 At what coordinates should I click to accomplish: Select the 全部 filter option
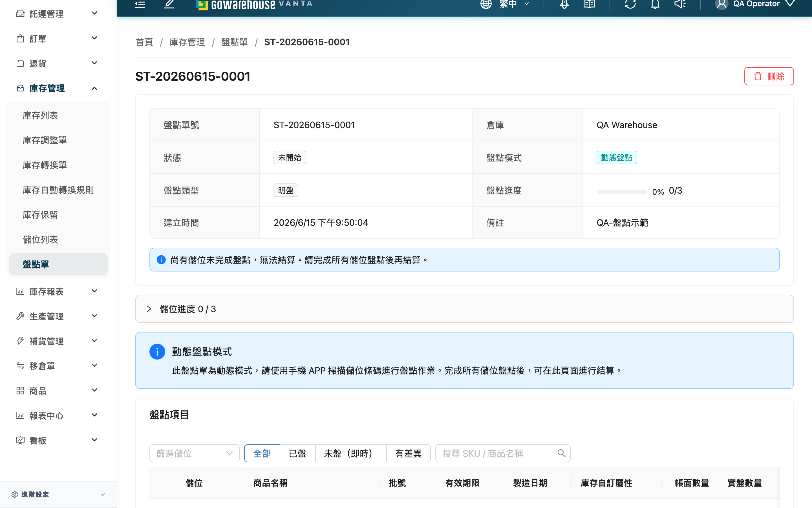(262, 453)
